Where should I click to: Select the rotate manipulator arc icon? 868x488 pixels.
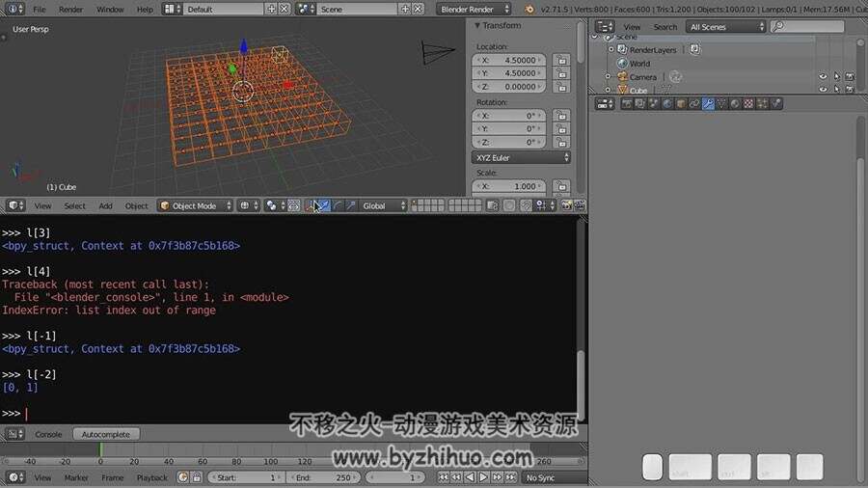coord(338,205)
